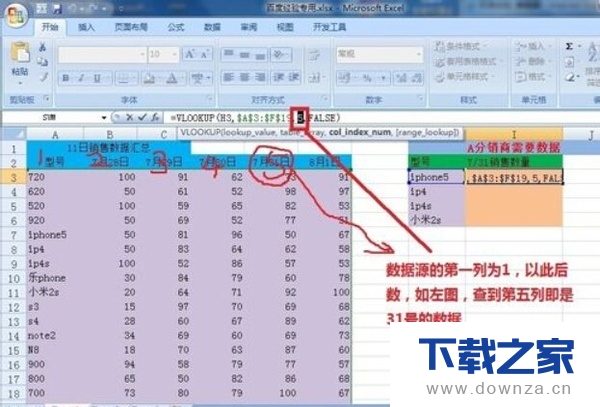Click the Paste (粘贴) clipboard icon

click(20, 53)
